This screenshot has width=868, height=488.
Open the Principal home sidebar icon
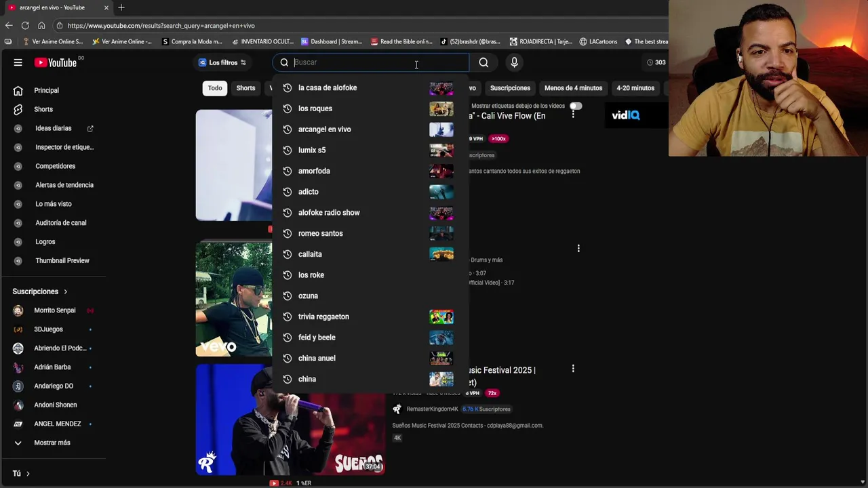coord(18,90)
